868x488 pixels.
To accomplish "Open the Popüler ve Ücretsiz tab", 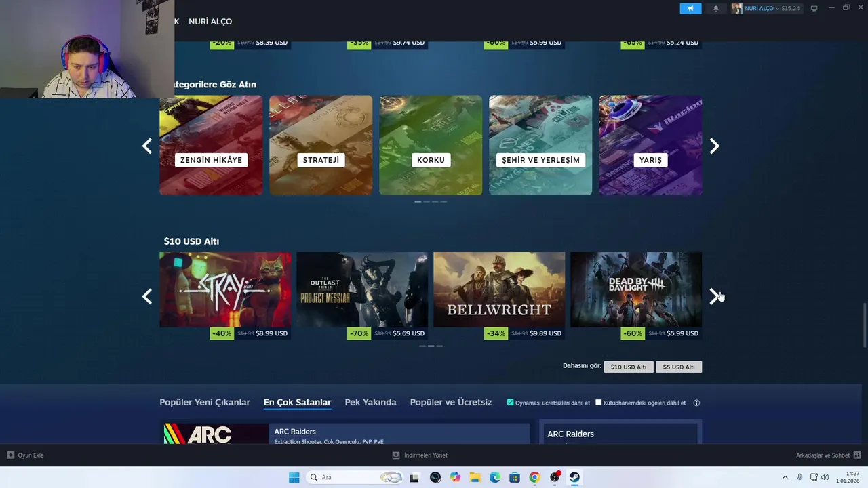I will [451, 402].
